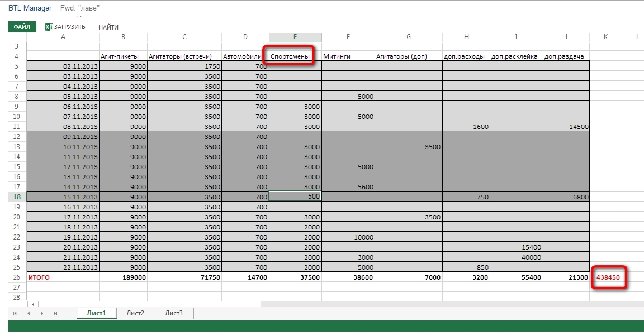Jump to first sheet with navigation arrow
Viewport: 644px width, 335px height.
pos(15,314)
